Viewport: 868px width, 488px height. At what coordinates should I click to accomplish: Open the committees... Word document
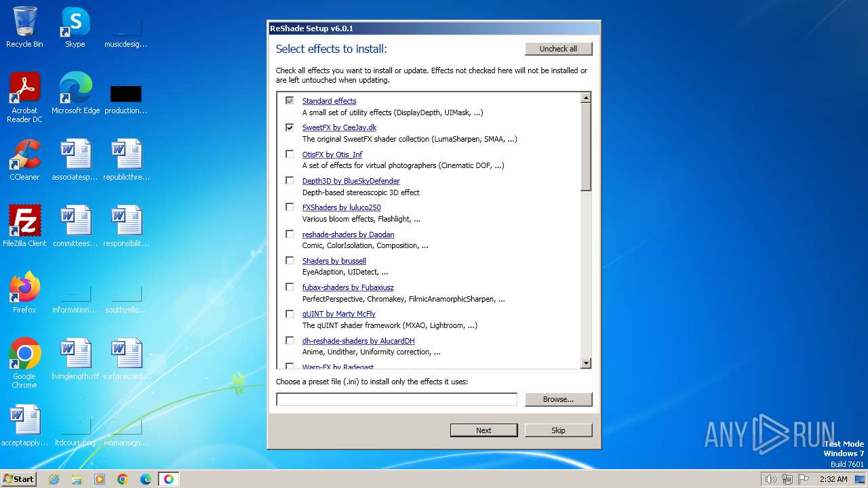point(75,226)
